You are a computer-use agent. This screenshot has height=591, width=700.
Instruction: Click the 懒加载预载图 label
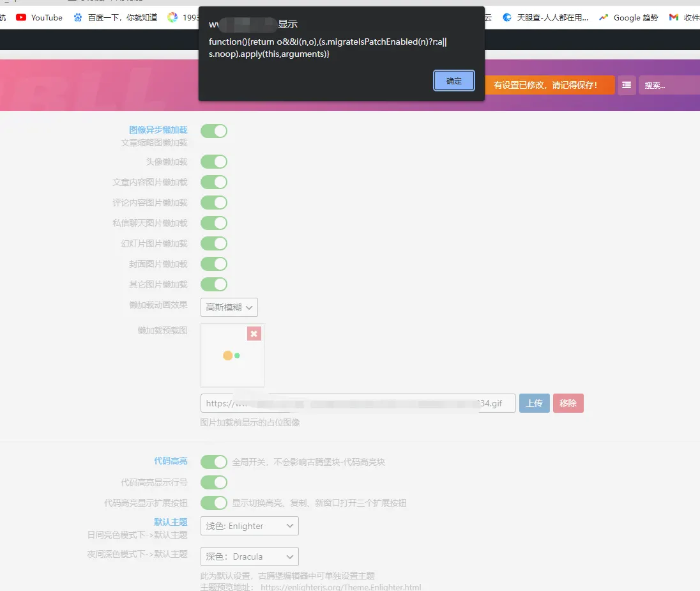tap(162, 330)
